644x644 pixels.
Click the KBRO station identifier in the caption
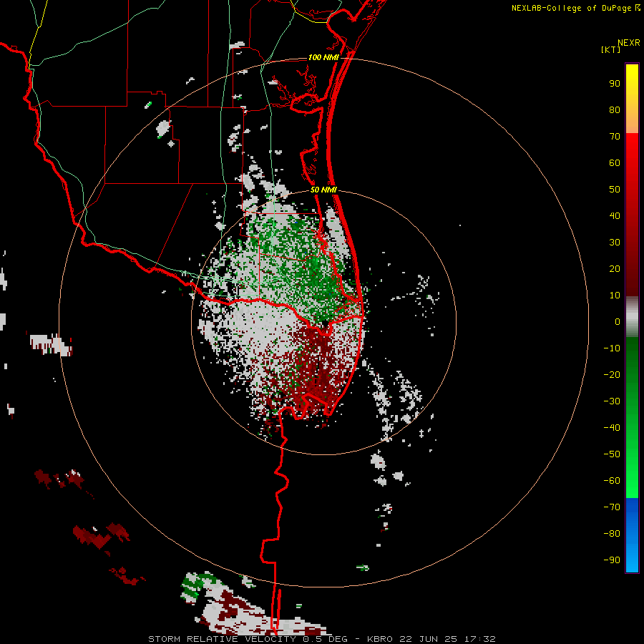pyautogui.click(x=381, y=639)
